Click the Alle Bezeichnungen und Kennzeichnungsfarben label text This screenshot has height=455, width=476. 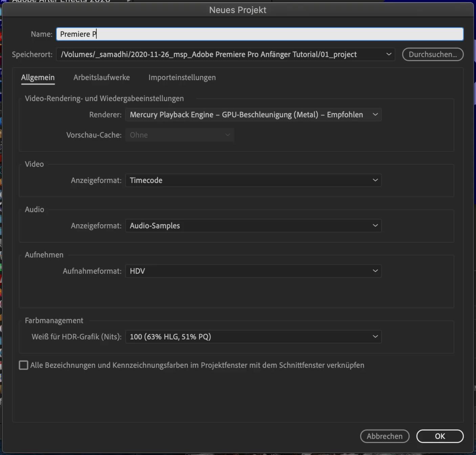[x=197, y=365]
